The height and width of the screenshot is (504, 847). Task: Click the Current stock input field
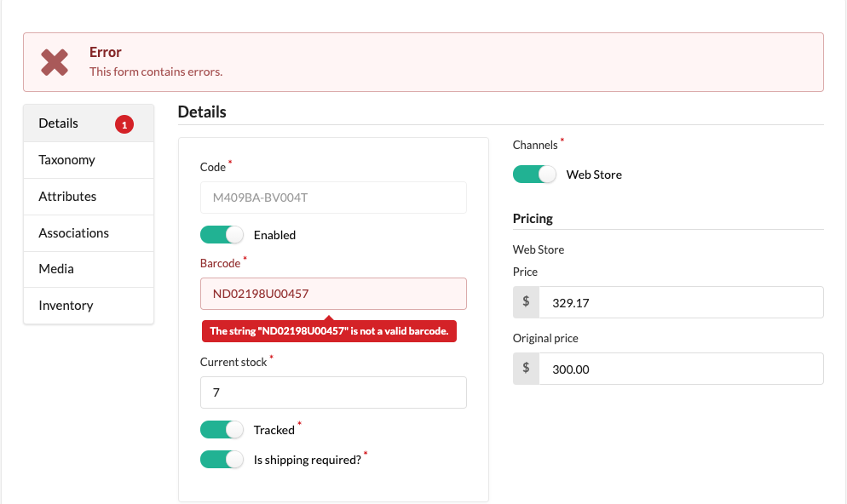[333, 392]
